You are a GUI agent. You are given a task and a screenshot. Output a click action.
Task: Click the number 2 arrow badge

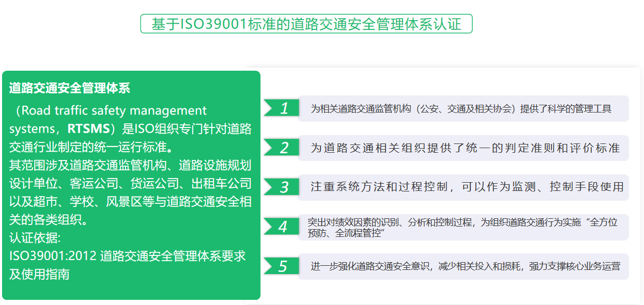coord(282,148)
